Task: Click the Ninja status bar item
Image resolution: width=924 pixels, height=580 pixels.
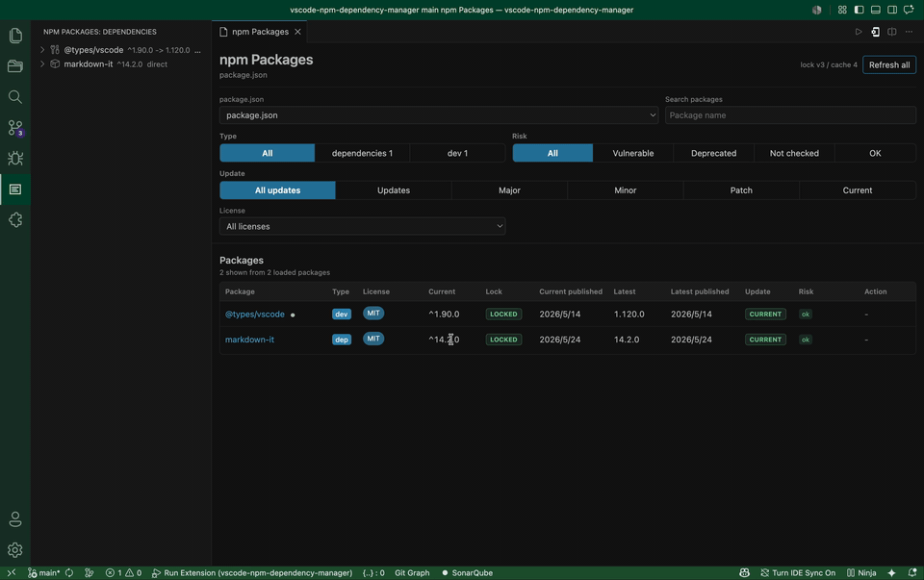Action: (861, 573)
